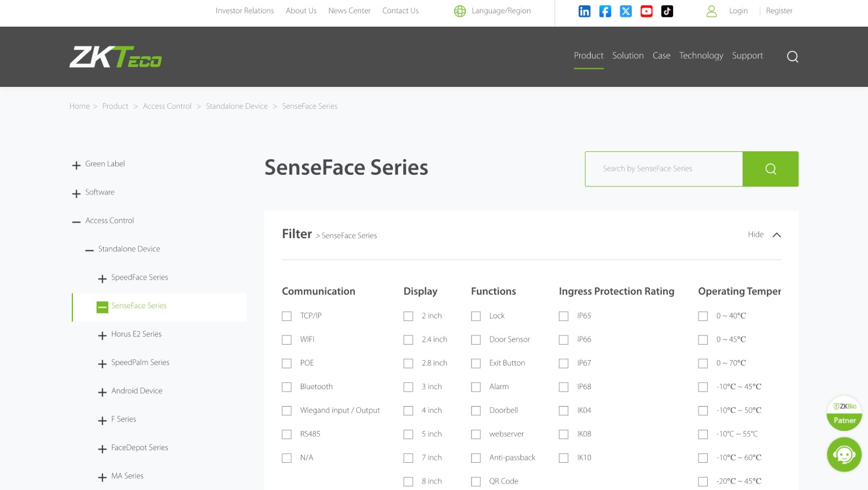This screenshot has width=868, height=490.
Task: Check the WIFI communication filter
Action: [x=286, y=340]
